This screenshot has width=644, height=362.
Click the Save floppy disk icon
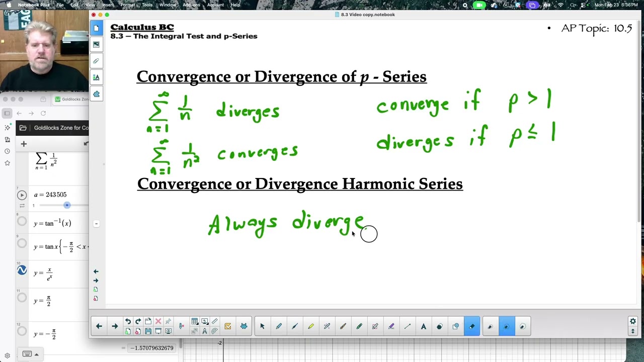[148, 331]
